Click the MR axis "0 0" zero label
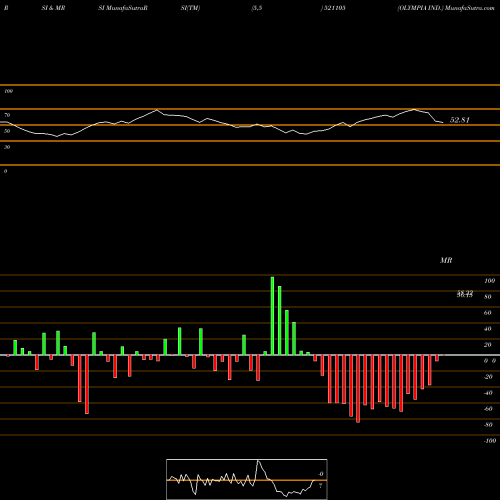The width and height of the screenshot is (500, 500). pos(490,361)
